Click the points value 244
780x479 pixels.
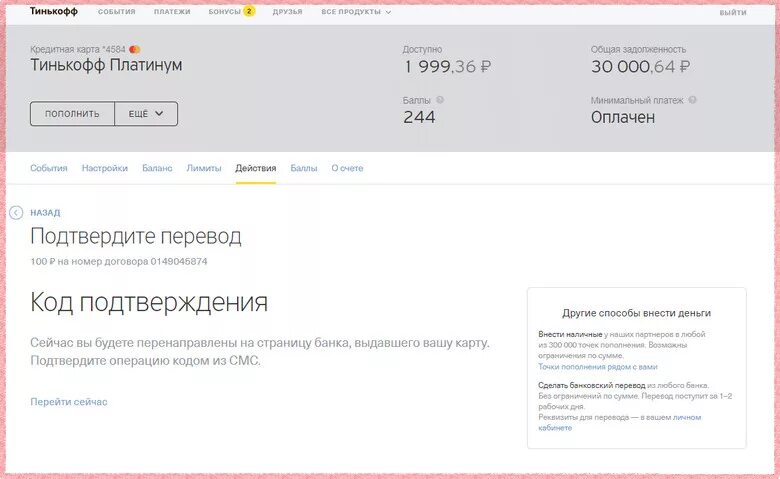pyautogui.click(x=419, y=117)
